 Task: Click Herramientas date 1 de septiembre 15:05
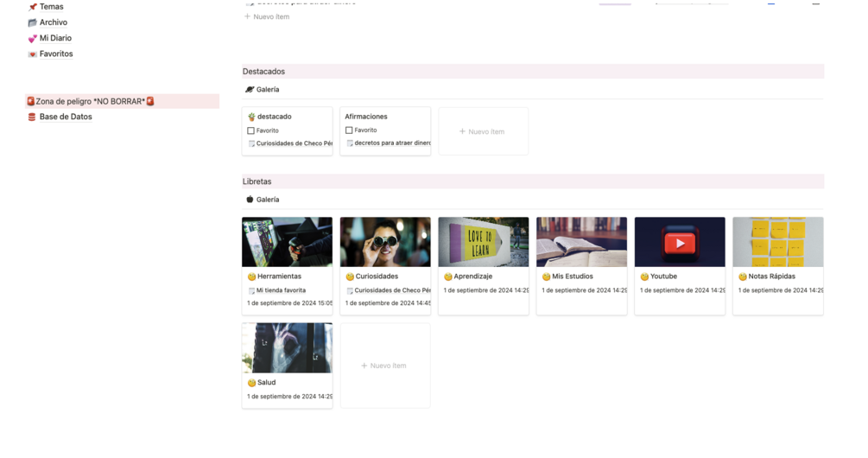point(290,303)
